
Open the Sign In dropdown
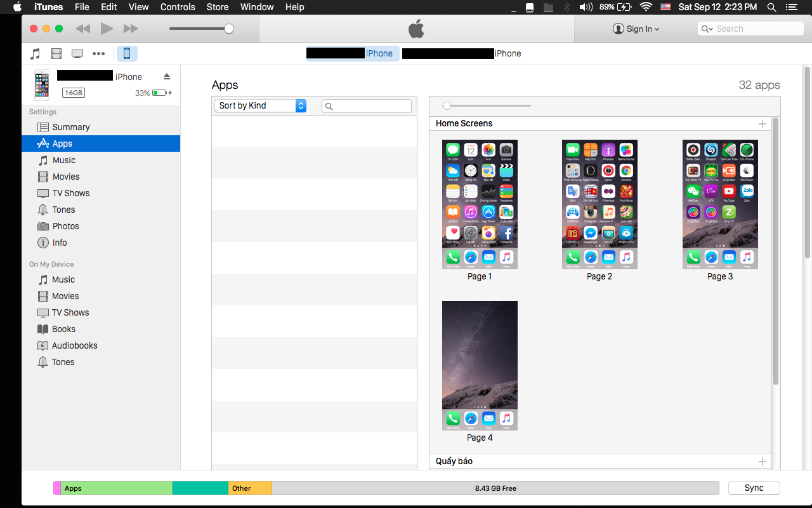[636, 29]
